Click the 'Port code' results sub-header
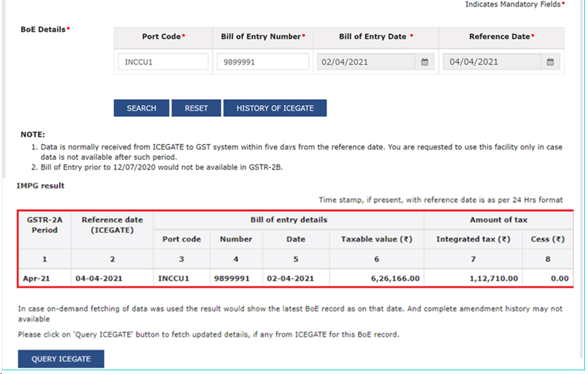588x374 pixels. pos(182,239)
